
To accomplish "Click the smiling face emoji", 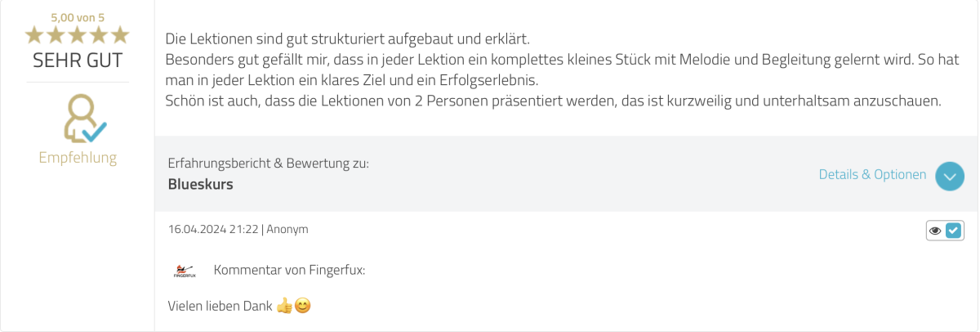I will coord(303,307).
